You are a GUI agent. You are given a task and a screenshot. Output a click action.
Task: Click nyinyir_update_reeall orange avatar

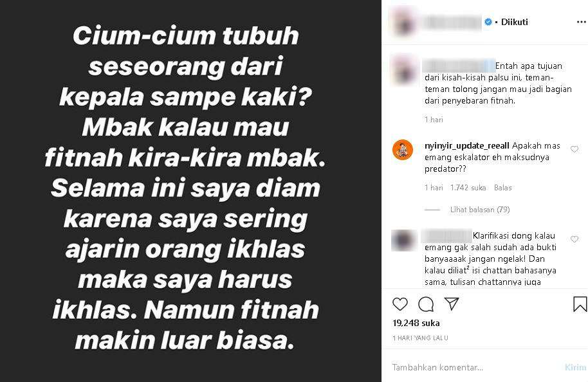402,150
